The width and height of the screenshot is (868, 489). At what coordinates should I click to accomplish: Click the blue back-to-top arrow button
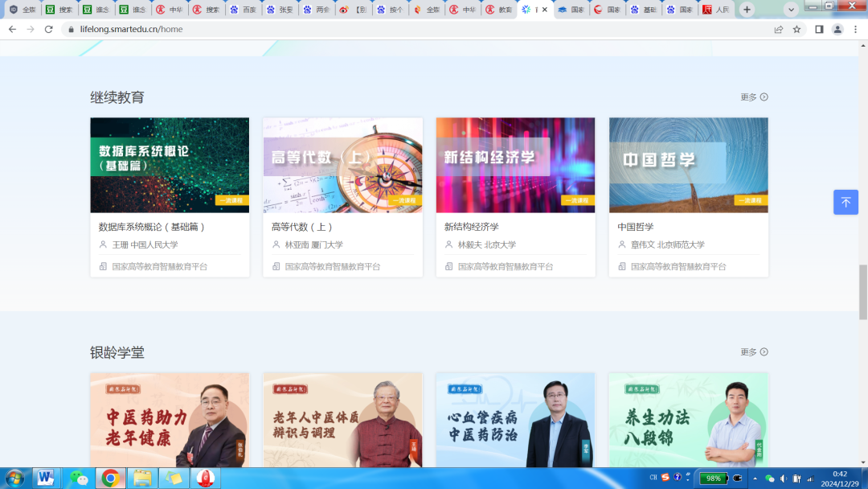845,202
